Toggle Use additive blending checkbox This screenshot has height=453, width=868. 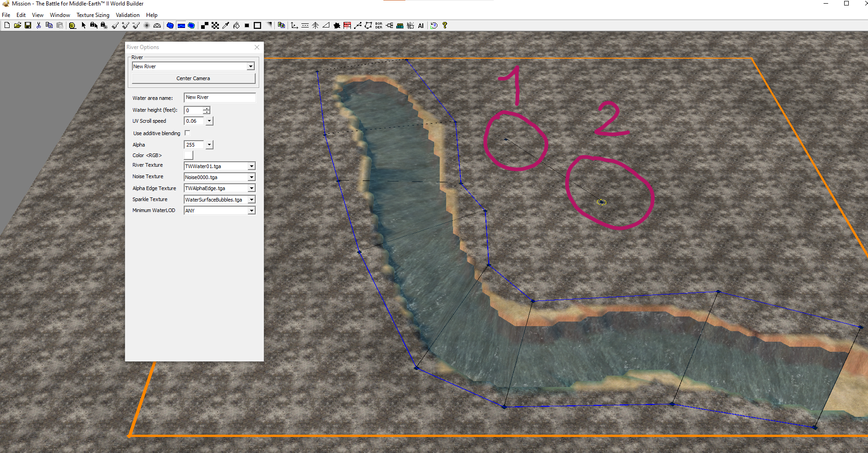click(187, 133)
